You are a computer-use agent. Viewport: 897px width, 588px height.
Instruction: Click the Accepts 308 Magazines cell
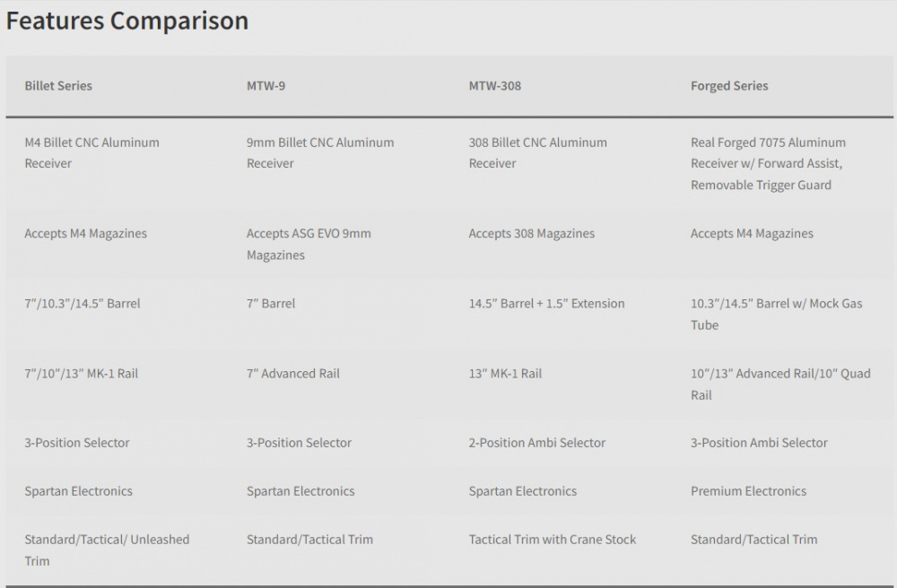531,234
